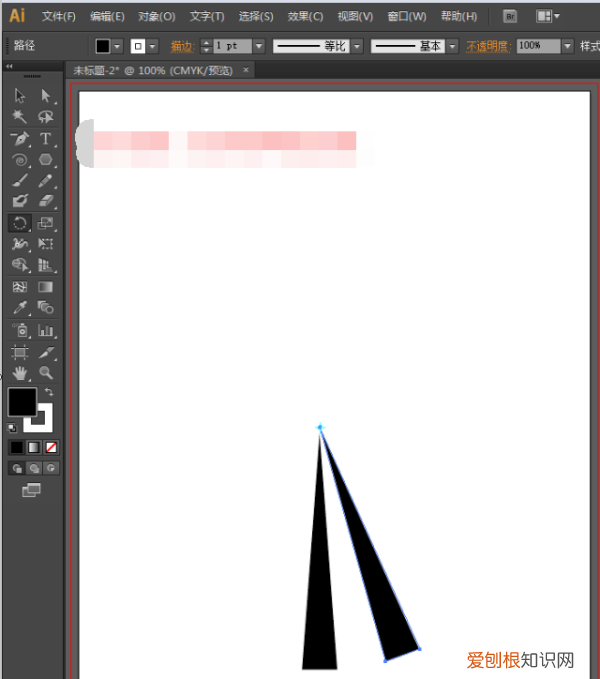
Task: Pick the Direct Selection tool
Action: (45, 96)
